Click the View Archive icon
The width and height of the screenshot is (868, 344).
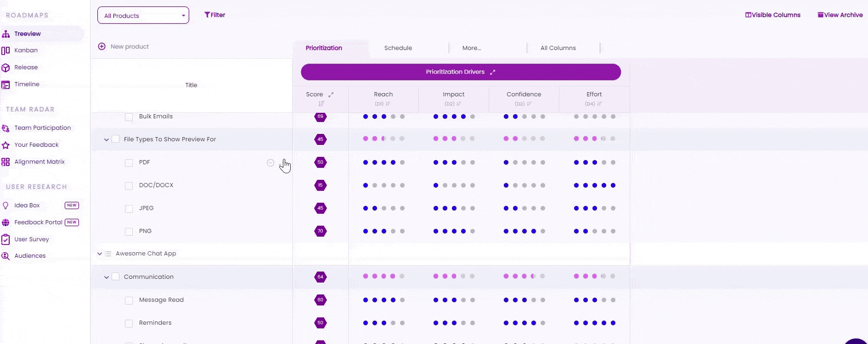tap(821, 15)
